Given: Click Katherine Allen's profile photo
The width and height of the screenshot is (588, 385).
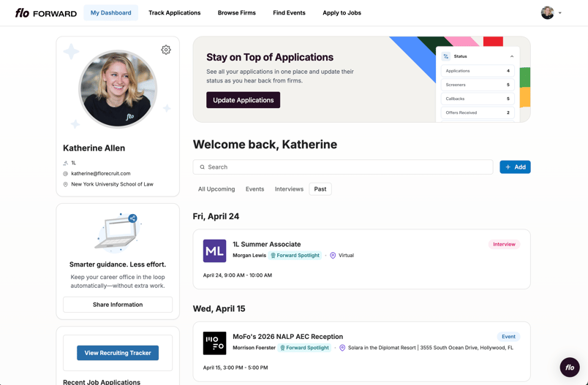Looking at the screenshot, I should point(118,89).
